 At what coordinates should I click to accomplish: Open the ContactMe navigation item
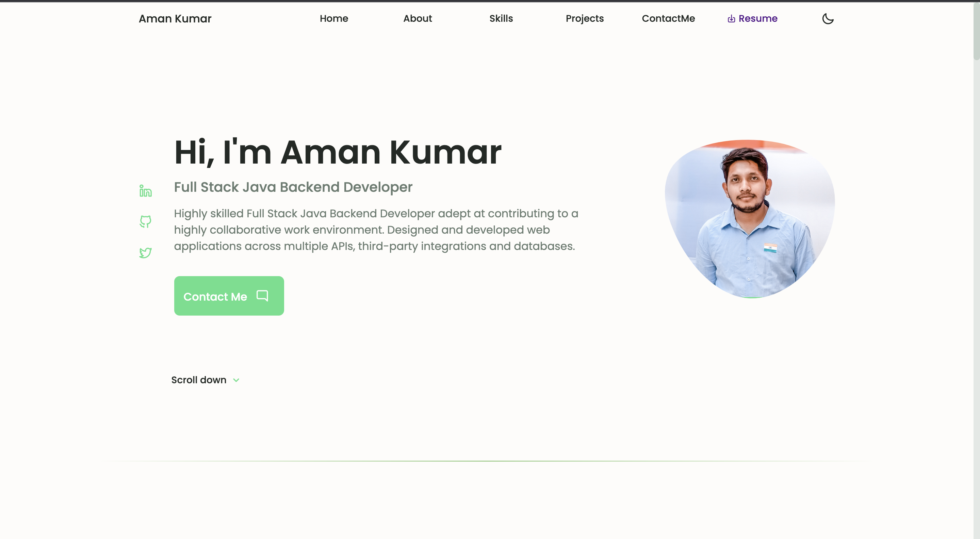[668, 18]
